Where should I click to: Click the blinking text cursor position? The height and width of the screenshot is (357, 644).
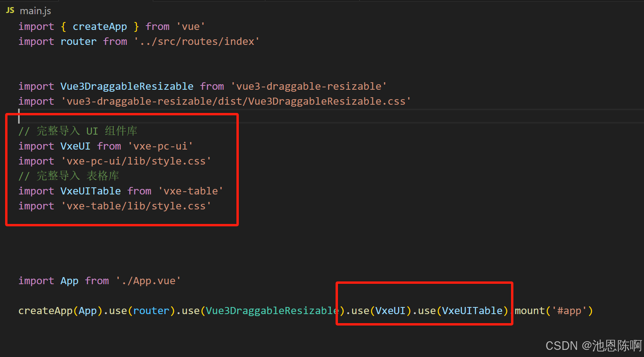pyautogui.click(x=19, y=117)
